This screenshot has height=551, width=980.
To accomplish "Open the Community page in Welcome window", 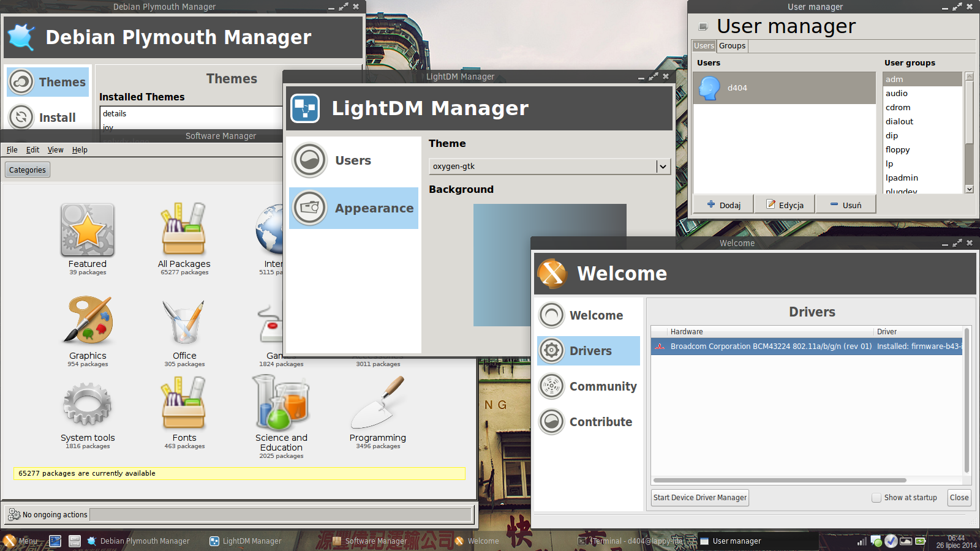I will [x=589, y=386].
